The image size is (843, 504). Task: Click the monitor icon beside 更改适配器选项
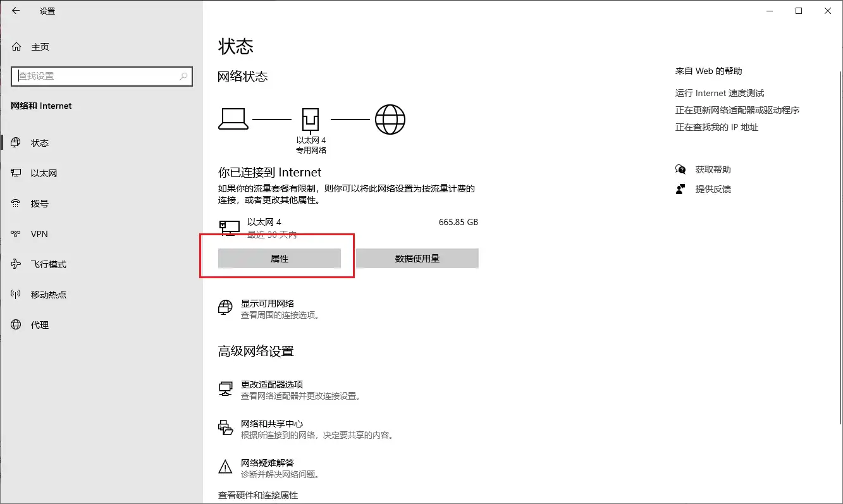(x=225, y=389)
